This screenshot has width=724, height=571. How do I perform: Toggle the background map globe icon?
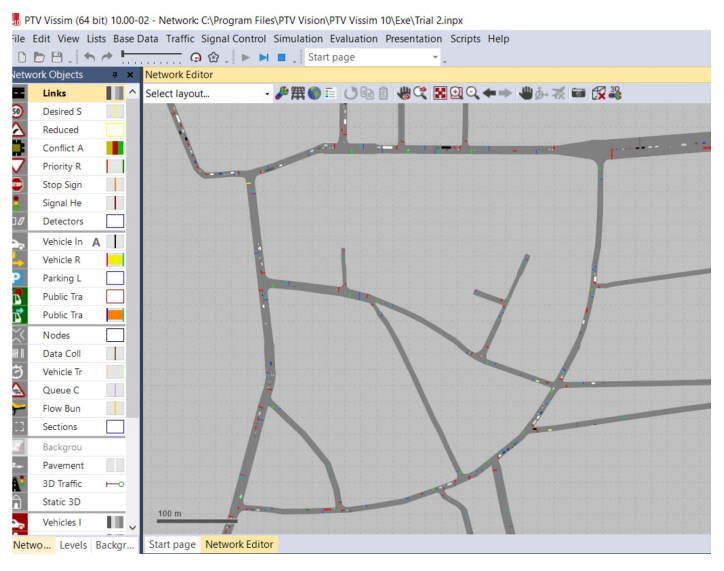pos(314,93)
